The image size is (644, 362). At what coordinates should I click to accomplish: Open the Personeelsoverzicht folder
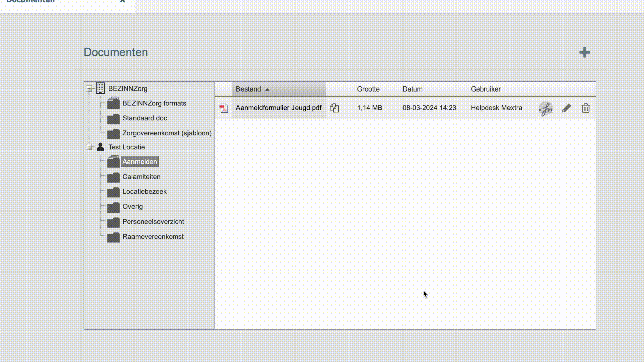(x=153, y=222)
